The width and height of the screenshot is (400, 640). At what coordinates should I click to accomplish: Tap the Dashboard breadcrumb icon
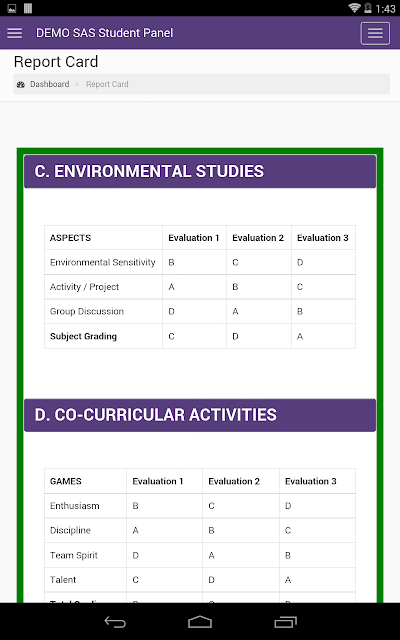click(21, 84)
